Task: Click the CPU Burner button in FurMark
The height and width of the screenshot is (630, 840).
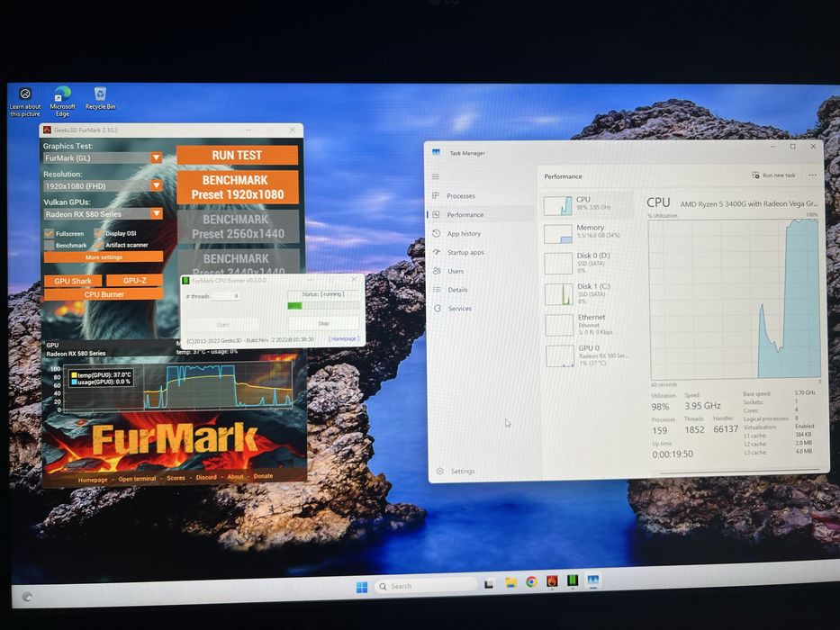Action: pos(104,294)
